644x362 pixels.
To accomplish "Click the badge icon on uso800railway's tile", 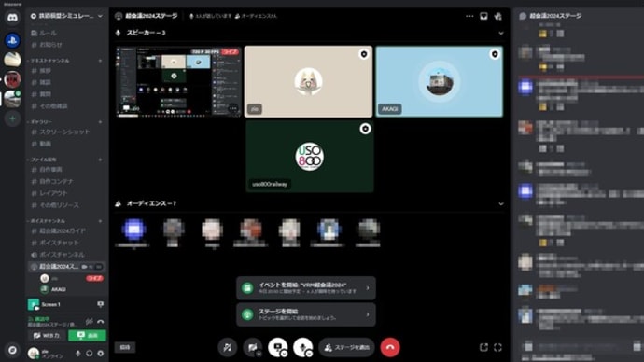I will click(x=365, y=129).
